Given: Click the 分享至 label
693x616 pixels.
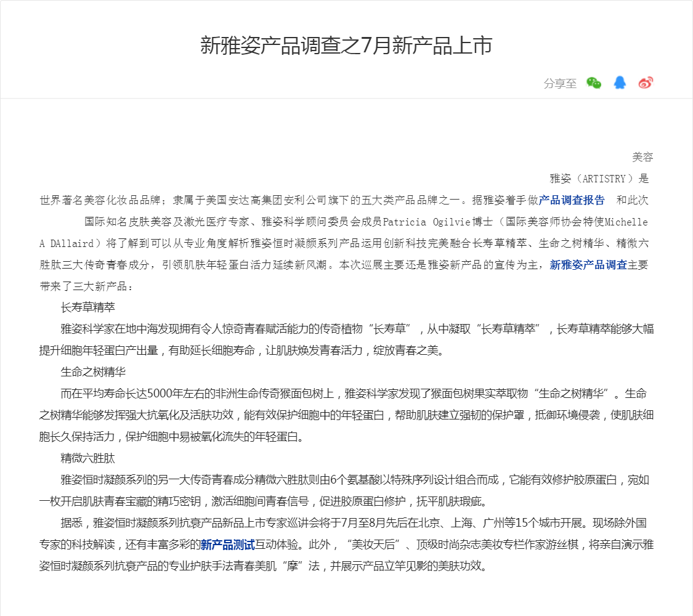Looking at the screenshot, I should pyautogui.click(x=560, y=84).
